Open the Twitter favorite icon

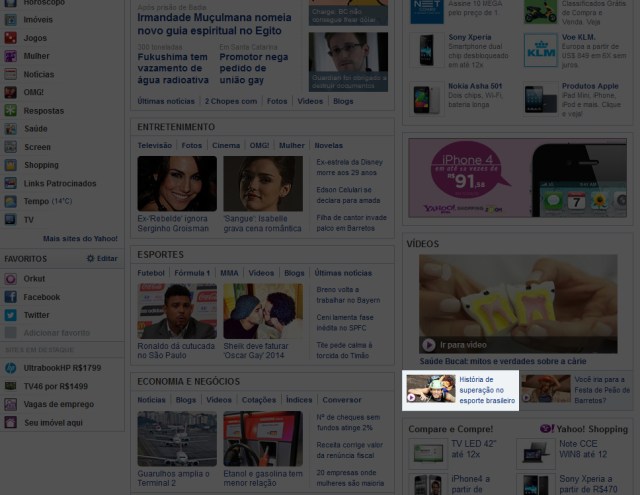[x=10, y=315]
